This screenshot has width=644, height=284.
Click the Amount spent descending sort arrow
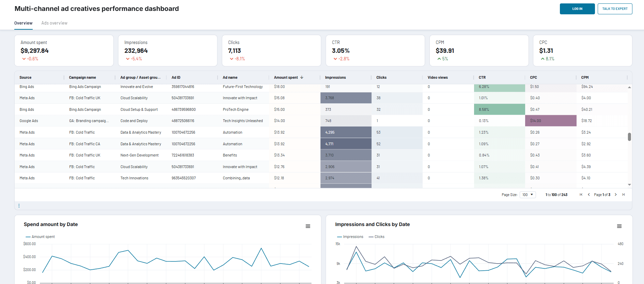coord(302,77)
